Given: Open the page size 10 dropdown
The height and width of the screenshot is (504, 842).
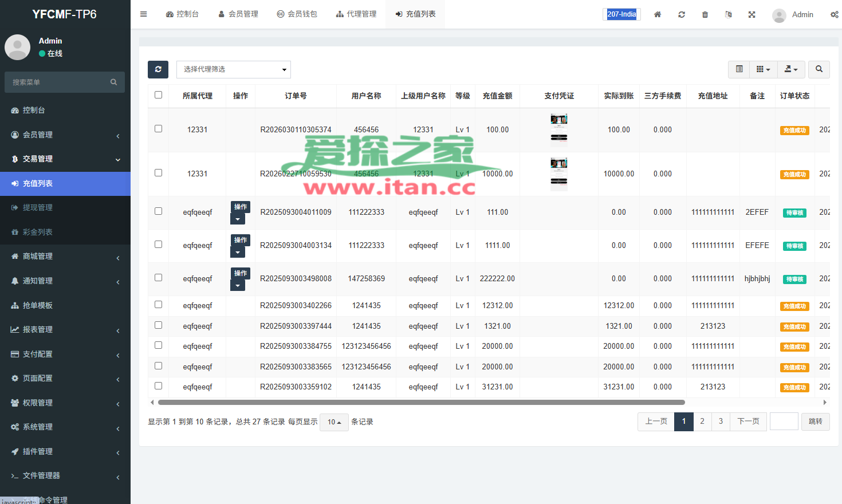Looking at the screenshot, I should tap(334, 422).
